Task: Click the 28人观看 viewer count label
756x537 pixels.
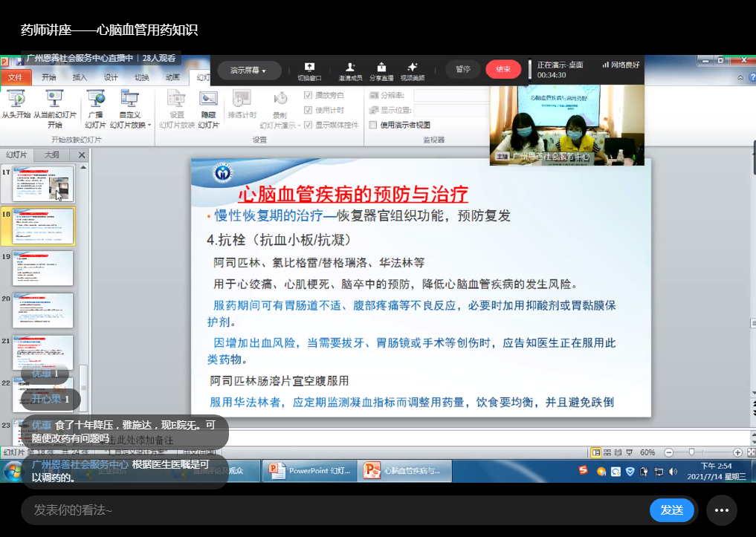Action: click(x=159, y=58)
